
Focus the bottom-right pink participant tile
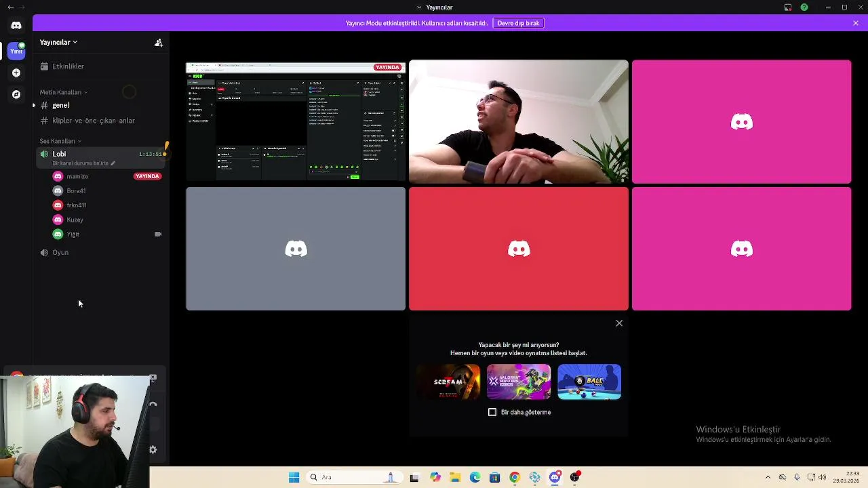742,249
